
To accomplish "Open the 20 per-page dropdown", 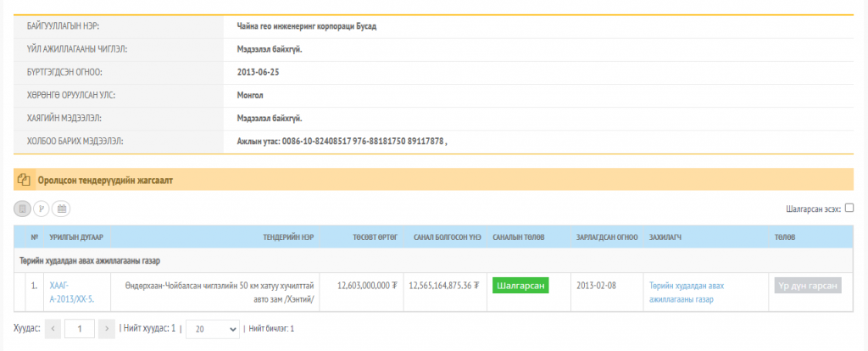I will click(x=213, y=329).
